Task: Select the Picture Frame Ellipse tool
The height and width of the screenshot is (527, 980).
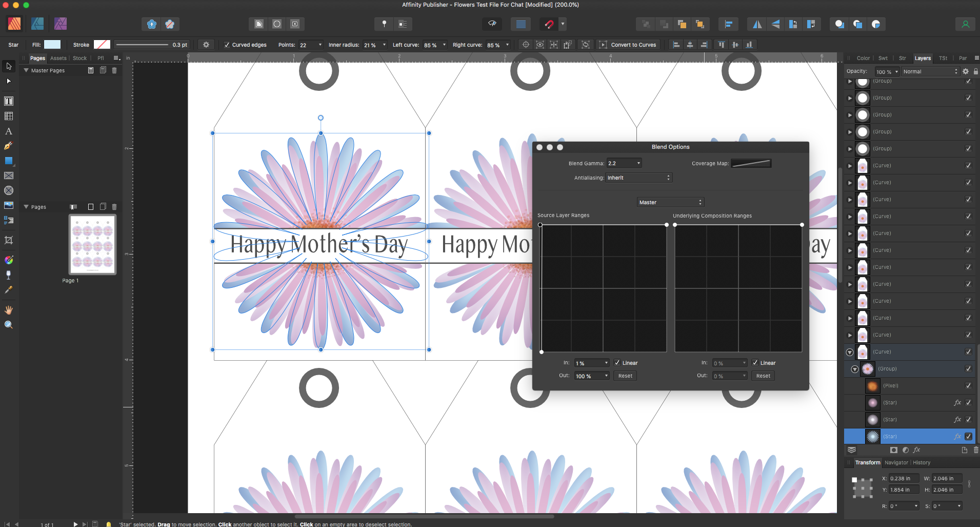Action: (9, 190)
